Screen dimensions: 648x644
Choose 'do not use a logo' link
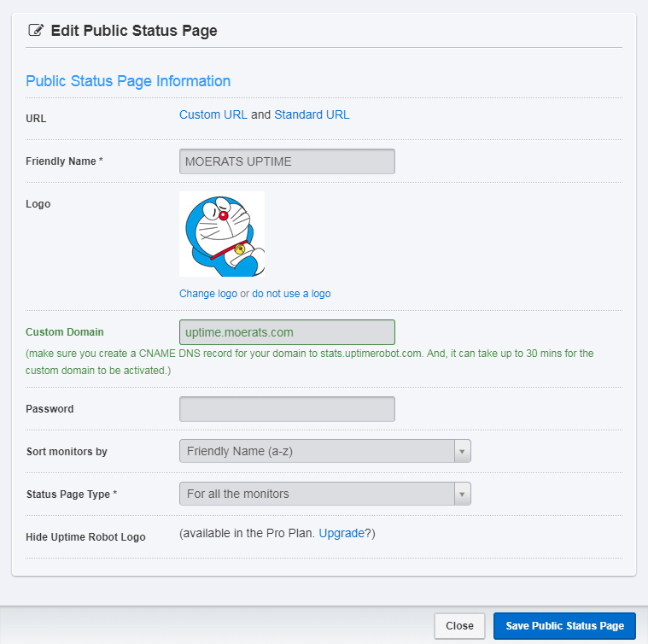pyautogui.click(x=291, y=294)
